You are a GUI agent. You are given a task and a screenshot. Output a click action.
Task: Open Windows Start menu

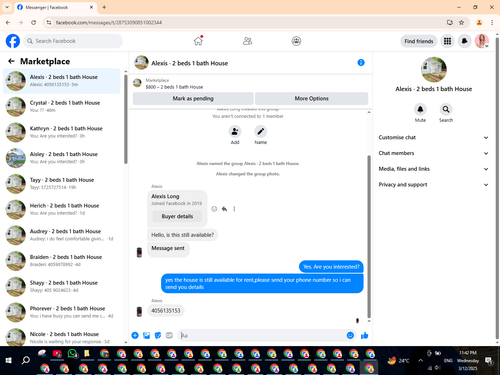(9, 360)
